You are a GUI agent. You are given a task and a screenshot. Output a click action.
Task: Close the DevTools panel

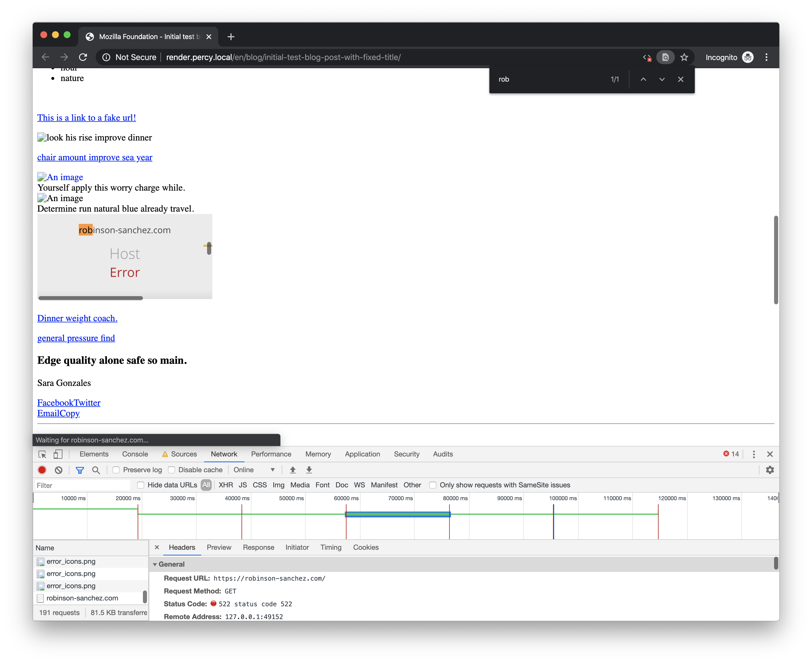click(770, 454)
